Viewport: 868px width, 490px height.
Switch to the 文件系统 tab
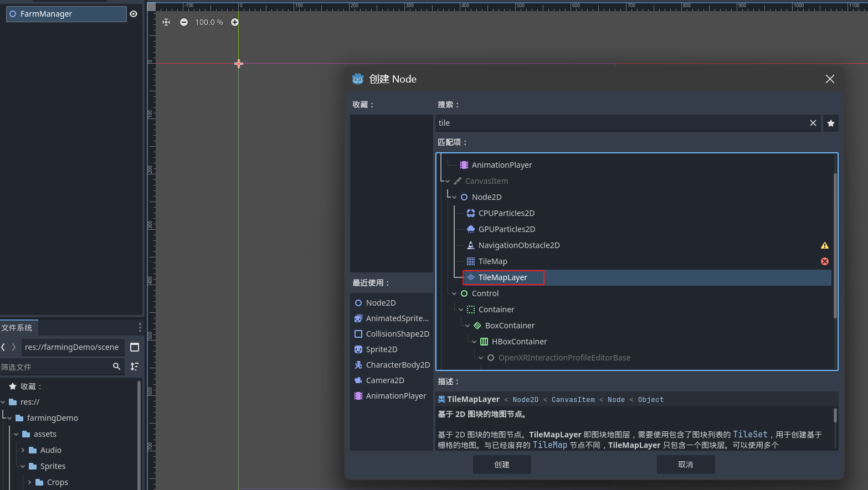pyautogui.click(x=18, y=327)
